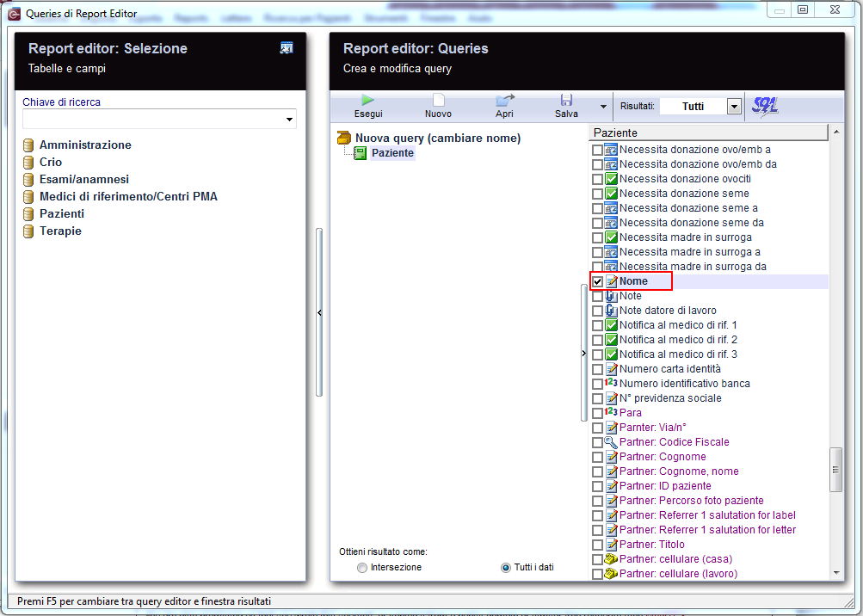Click the Paziente column header
This screenshot has height=616, width=863.
(x=708, y=132)
